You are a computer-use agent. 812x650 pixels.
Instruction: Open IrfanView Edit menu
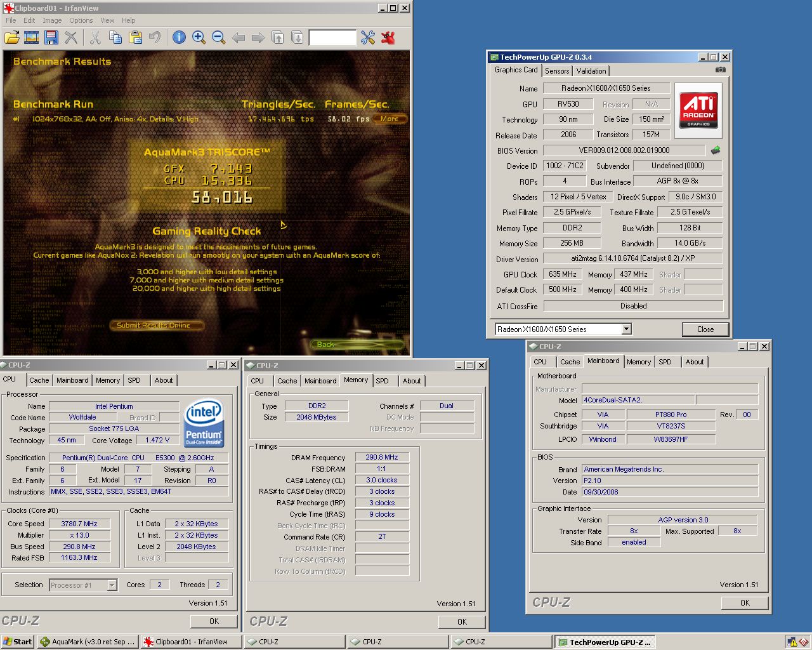[29, 20]
